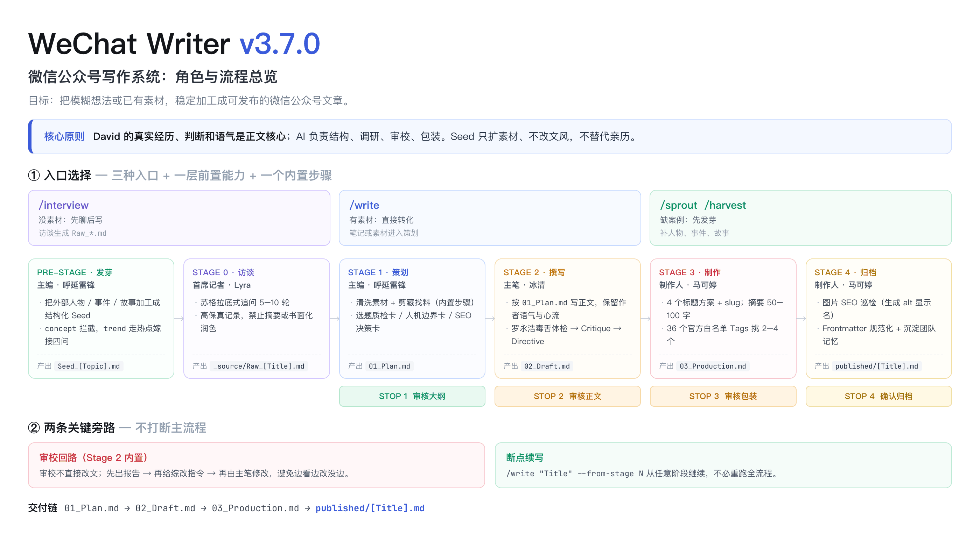Click the /write "Title" --from-stage N command text
Viewport: 980px width, 534px height.
pyautogui.click(x=574, y=473)
